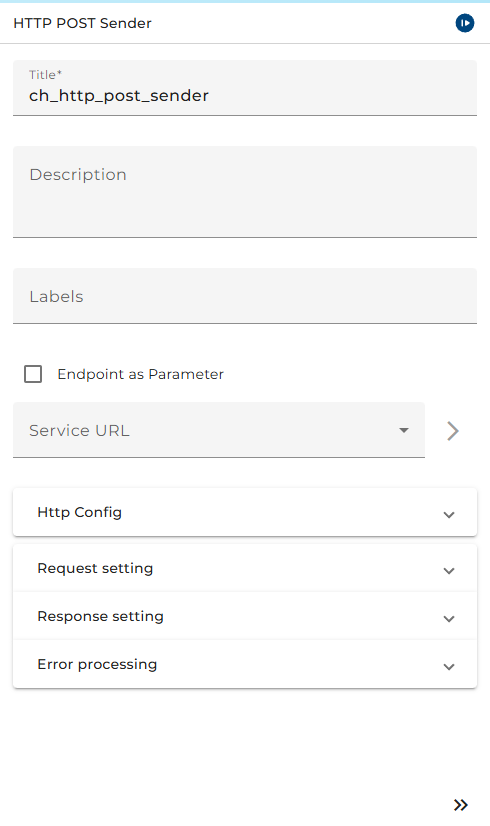The height and width of the screenshot is (826, 490).
Task: Click the Title input field
Action: 245,88
